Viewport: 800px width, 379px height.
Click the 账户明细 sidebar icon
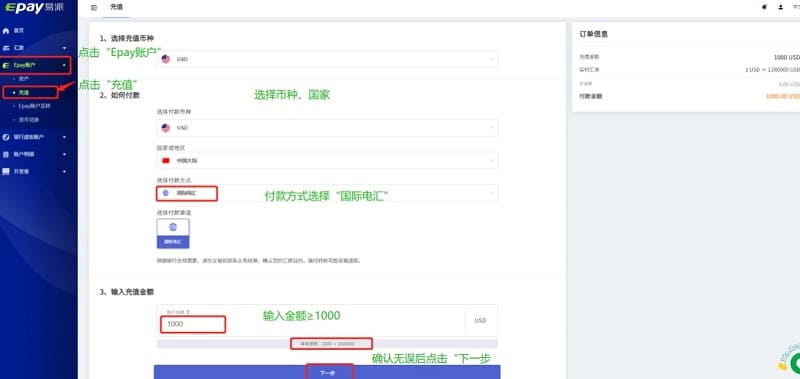coord(6,154)
